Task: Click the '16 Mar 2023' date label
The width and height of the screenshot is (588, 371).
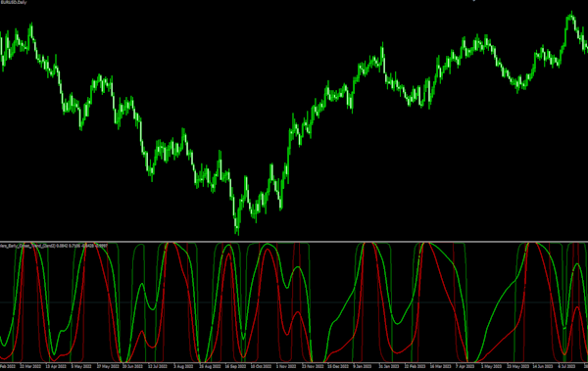Action: 440,366
